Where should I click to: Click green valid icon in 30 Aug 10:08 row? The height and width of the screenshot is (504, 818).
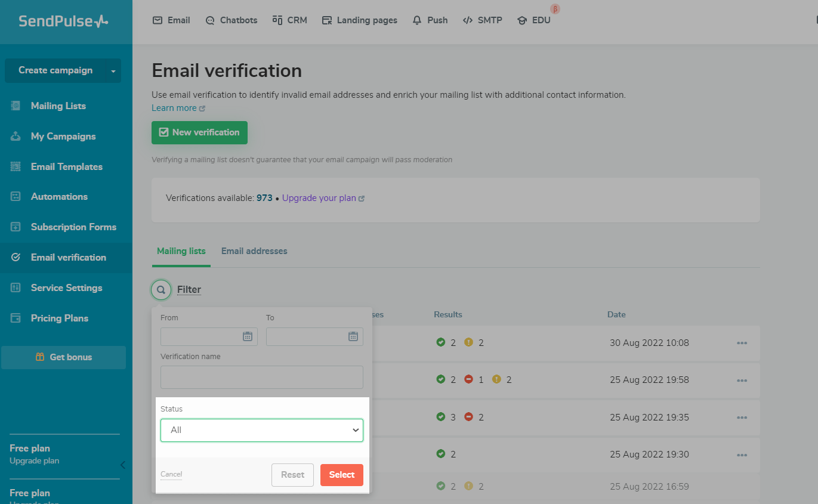coord(441,342)
